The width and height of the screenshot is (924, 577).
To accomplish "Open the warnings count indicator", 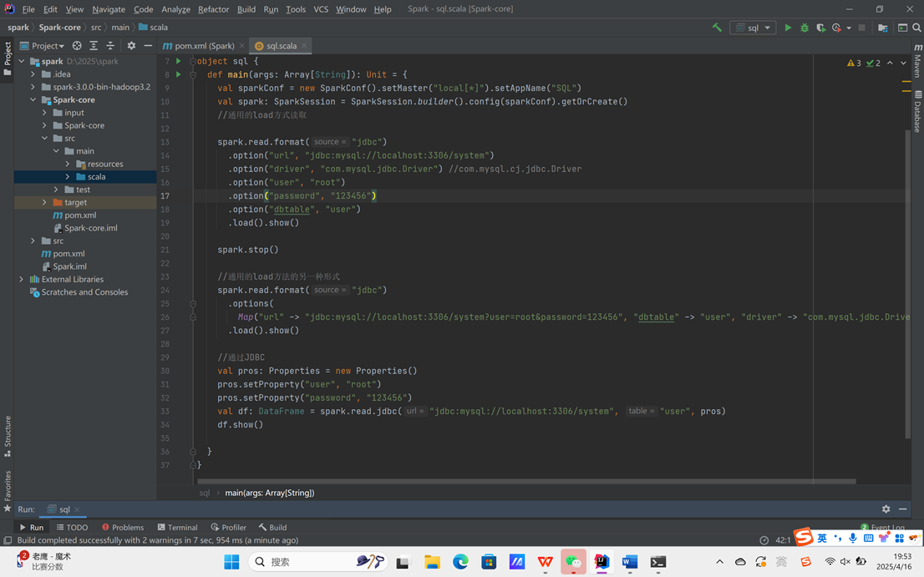I will coord(854,63).
